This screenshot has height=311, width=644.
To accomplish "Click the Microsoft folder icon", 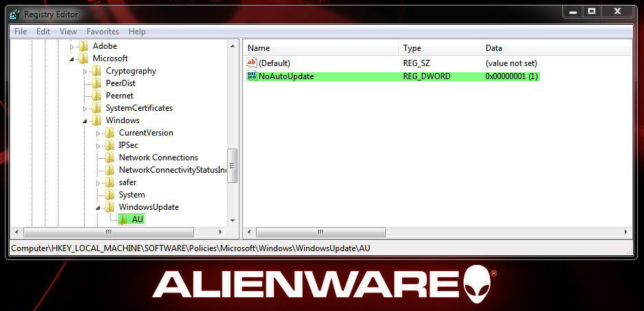I will pyautogui.click(x=84, y=58).
